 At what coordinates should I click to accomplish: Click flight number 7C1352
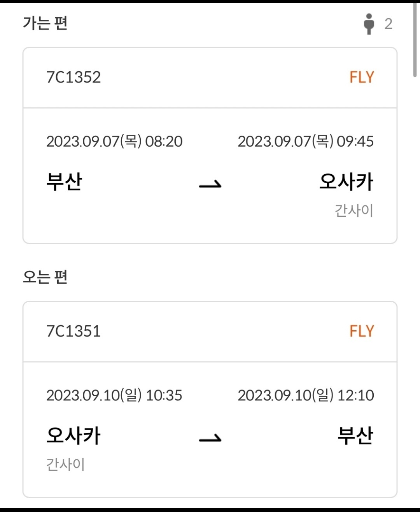pyautogui.click(x=73, y=77)
